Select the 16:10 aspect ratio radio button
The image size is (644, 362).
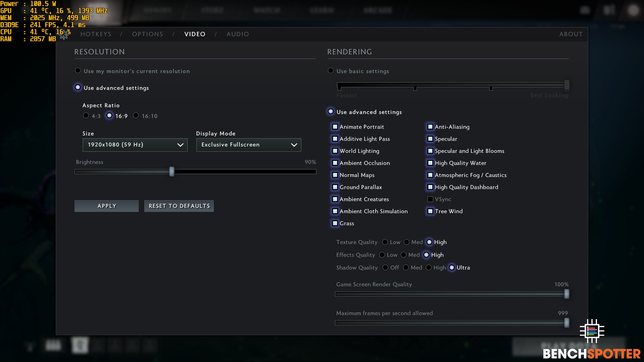coord(136,115)
